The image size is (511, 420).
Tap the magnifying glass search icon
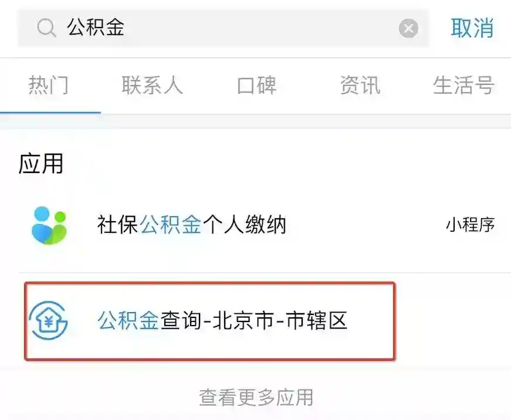46,28
